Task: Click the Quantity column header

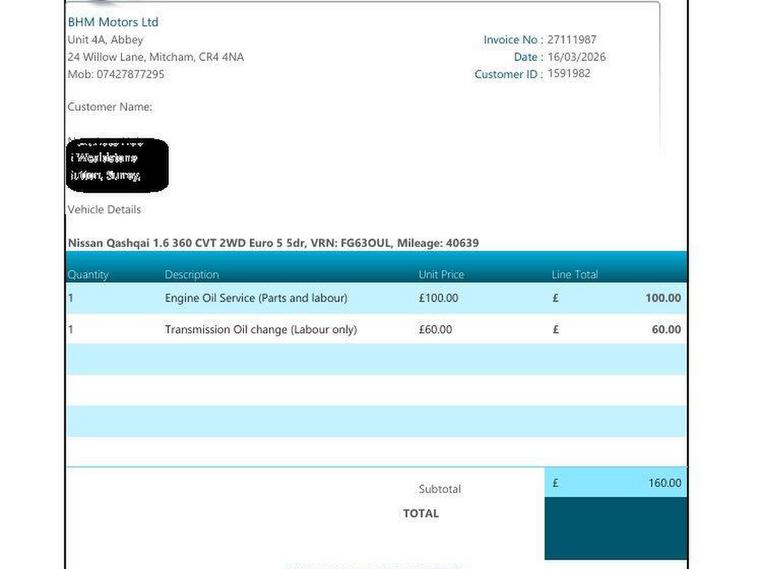Action: [88, 275]
